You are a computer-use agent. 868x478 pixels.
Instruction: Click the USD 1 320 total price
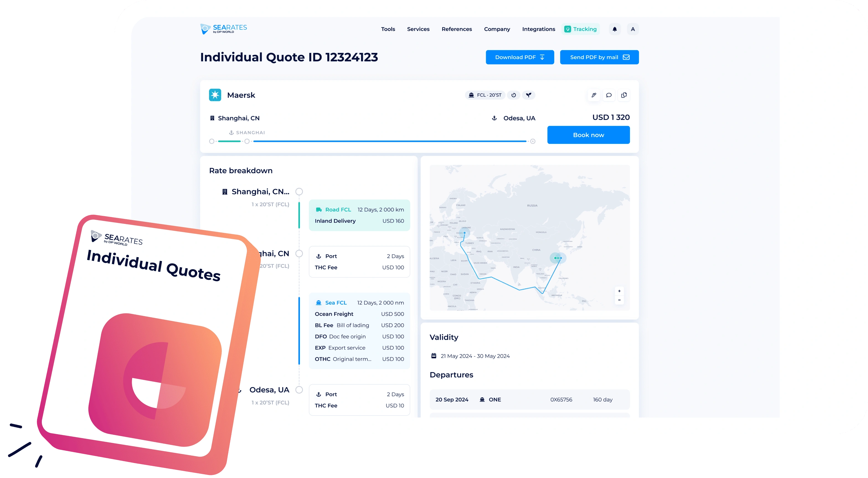[x=611, y=117]
